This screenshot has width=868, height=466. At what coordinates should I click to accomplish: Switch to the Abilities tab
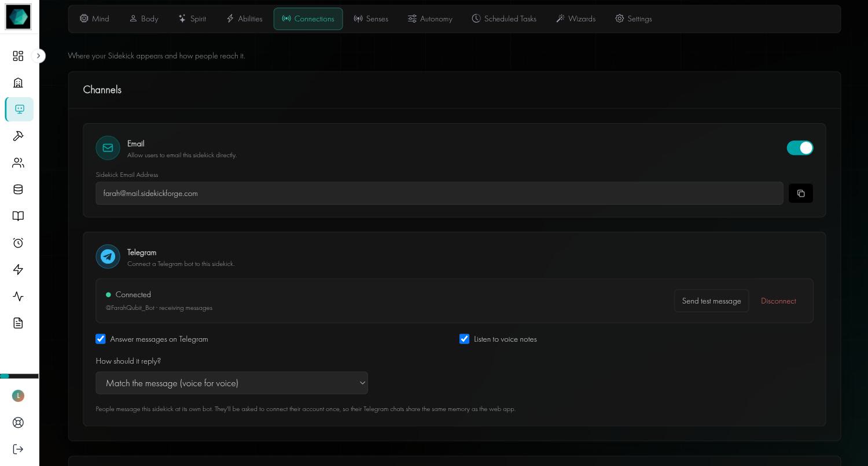click(244, 19)
